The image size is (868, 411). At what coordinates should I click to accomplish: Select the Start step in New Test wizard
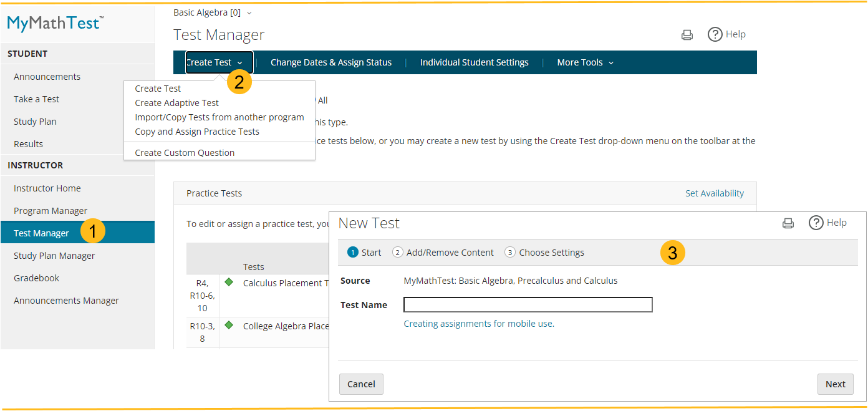(364, 253)
